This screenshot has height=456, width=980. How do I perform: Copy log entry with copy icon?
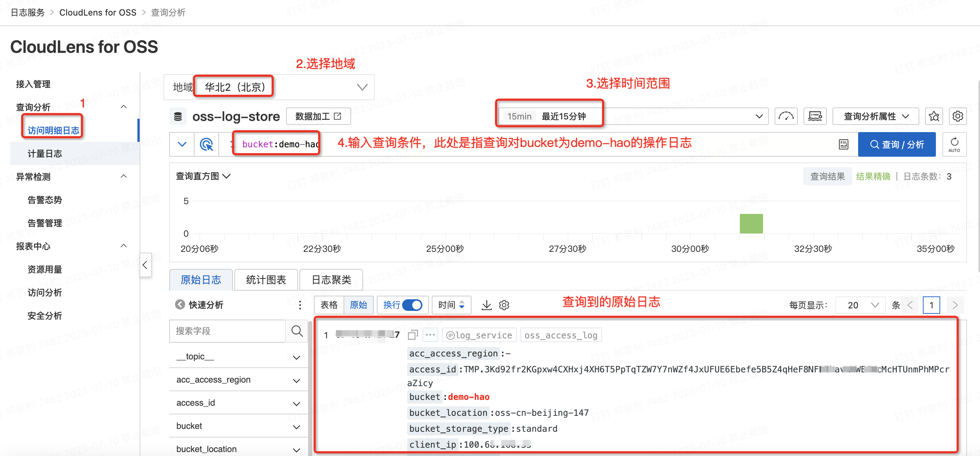click(x=413, y=335)
